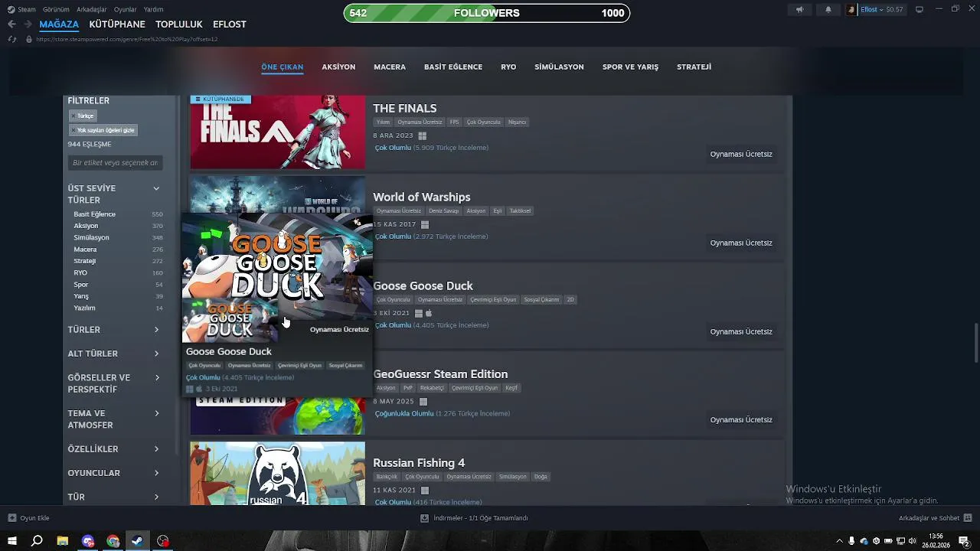Image resolution: width=980 pixels, height=551 pixels.
Task: Go back with the navigation back arrow
Action: click(11, 24)
